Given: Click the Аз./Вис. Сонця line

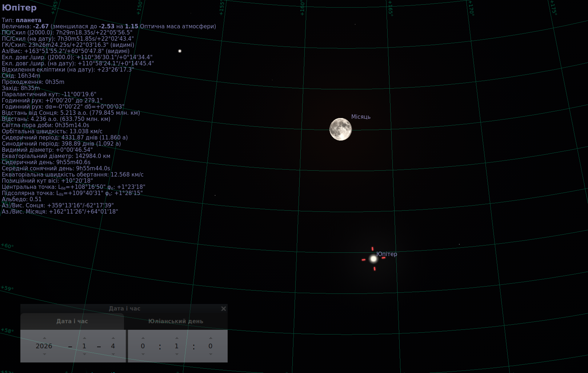Looking at the screenshot, I should (58, 206).
